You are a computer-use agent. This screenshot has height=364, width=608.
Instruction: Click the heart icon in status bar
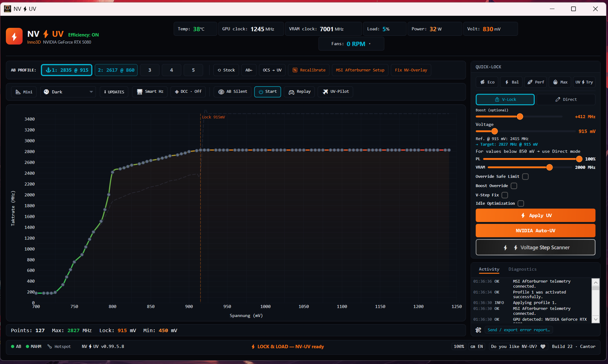[x=543, y=347]
